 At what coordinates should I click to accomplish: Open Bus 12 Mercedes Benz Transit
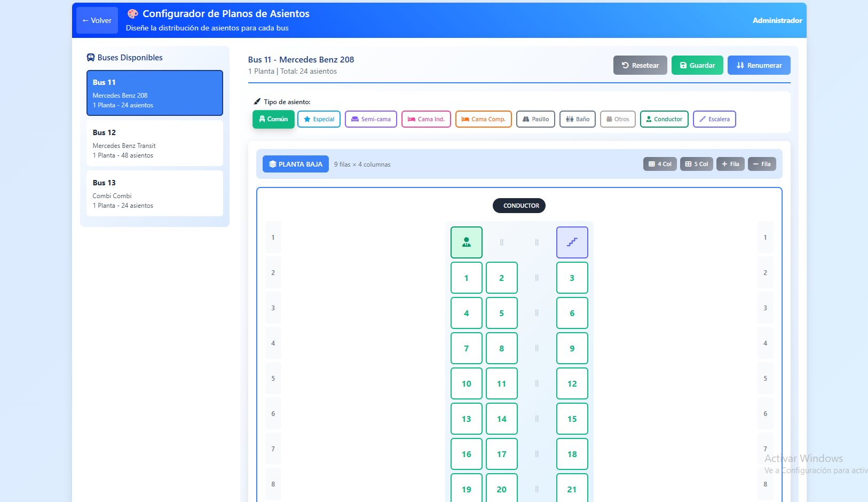point(154,143)
